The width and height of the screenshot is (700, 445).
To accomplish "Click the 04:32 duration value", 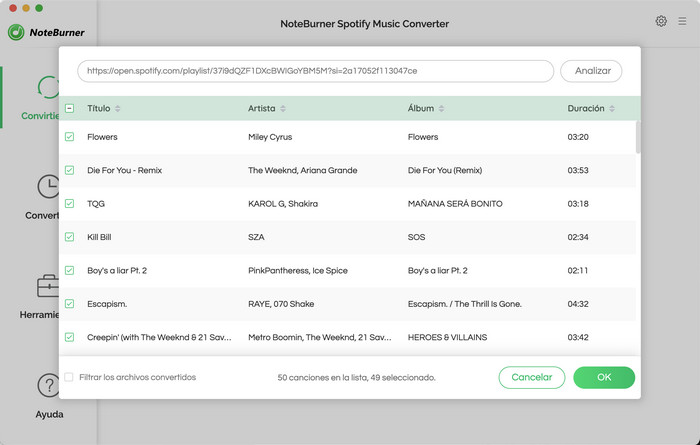I will [578, 304].
